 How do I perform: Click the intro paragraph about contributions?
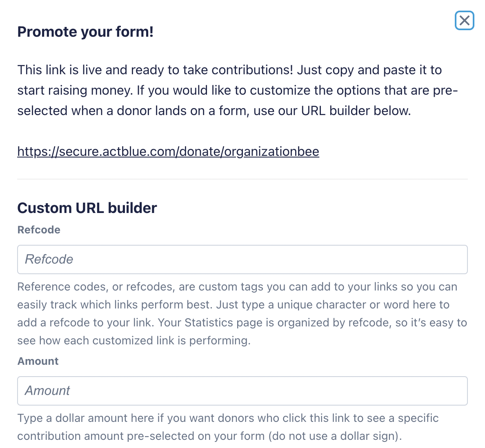tap(237, 90)
